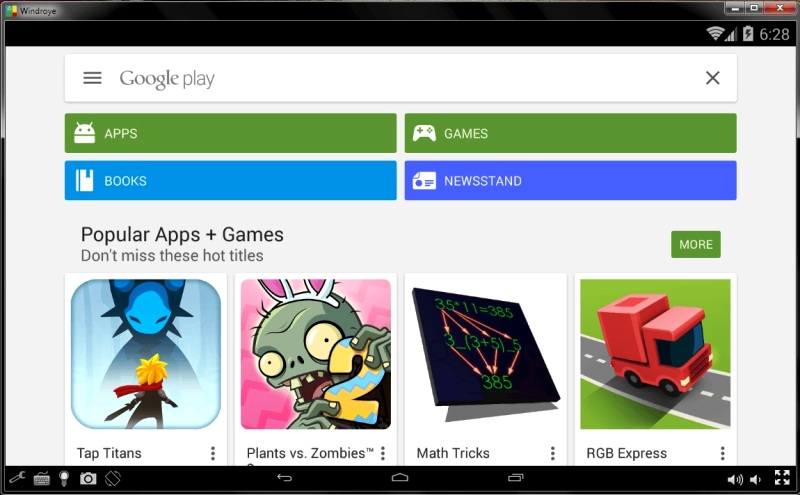Click the volume up speaker icon

[735, 479]
